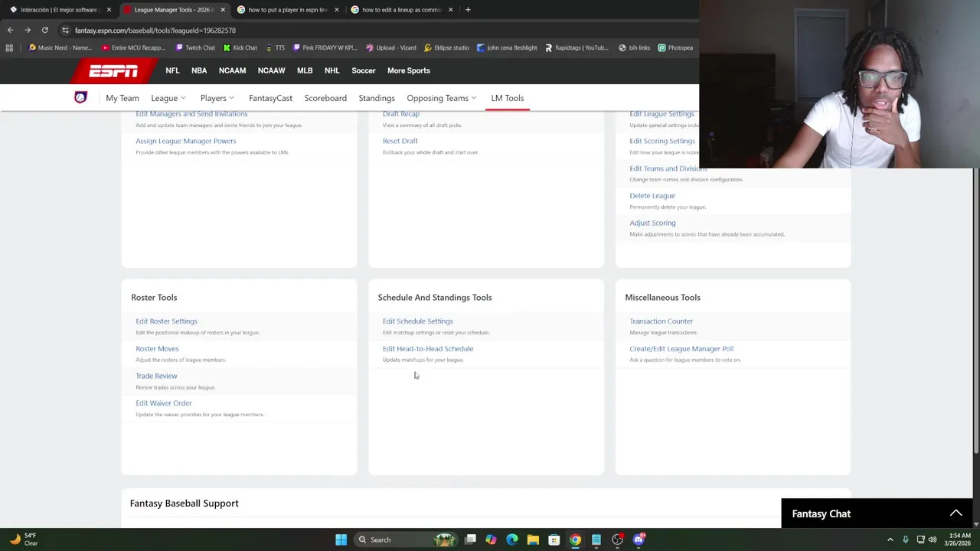Open the bih links bookmark
The width and height of the screenshot is (980, 551).
click(634, 47)
